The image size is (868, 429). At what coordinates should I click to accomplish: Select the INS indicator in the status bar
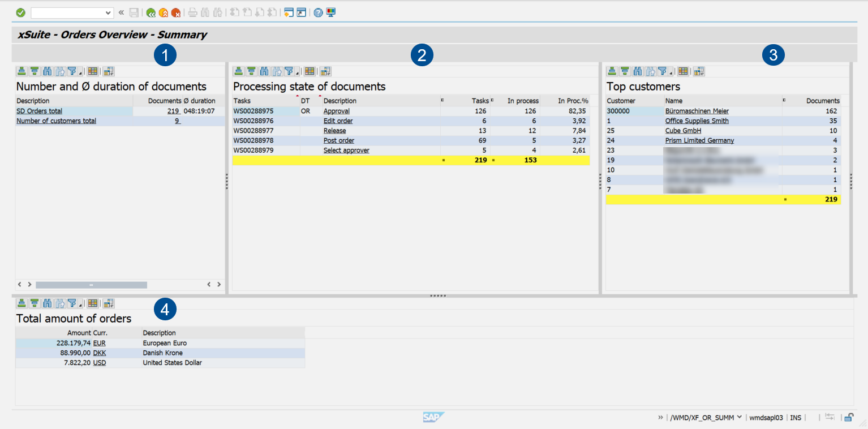(795, 417)
